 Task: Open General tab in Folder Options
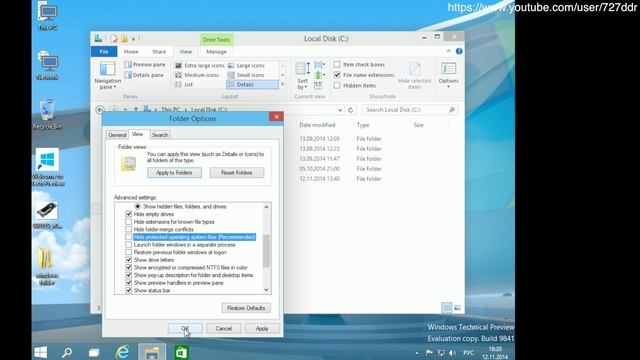(x=117, y=135)
